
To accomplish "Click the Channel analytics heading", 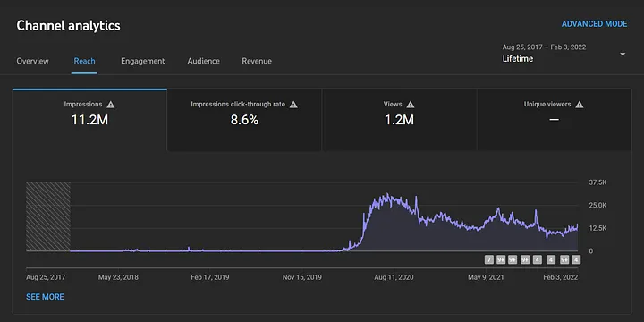I will click(68, 25).
